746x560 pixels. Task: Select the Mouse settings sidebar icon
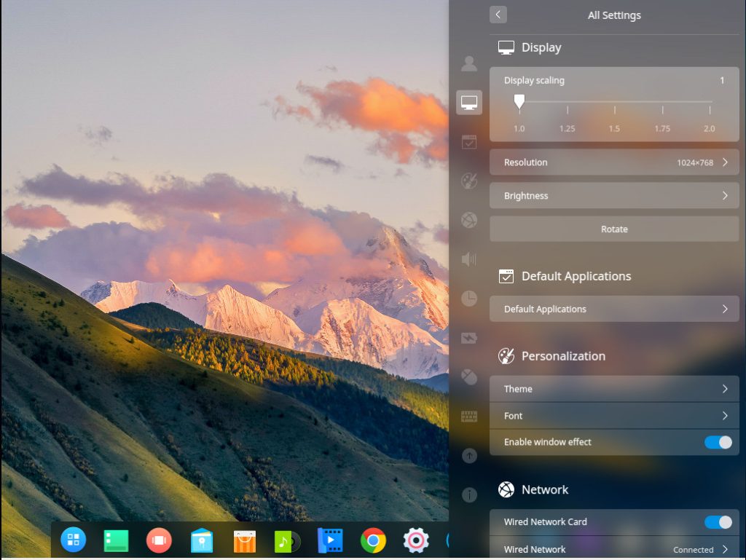(x=468, y=376)
